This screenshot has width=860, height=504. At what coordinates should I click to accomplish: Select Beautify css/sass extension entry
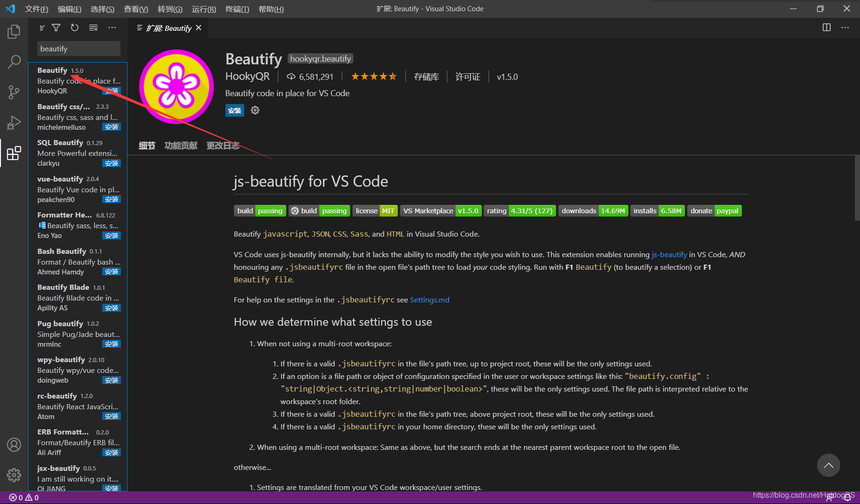78,117
